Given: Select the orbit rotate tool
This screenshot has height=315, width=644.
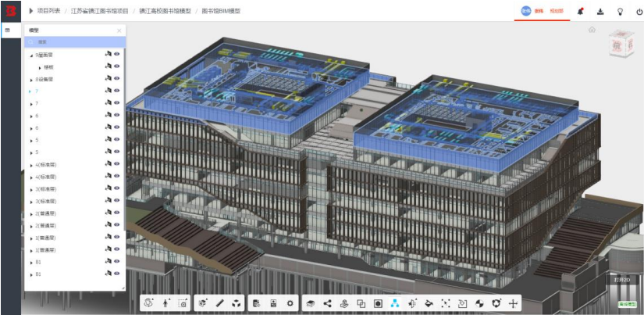Looking at the screenshot, I should 148,303.
